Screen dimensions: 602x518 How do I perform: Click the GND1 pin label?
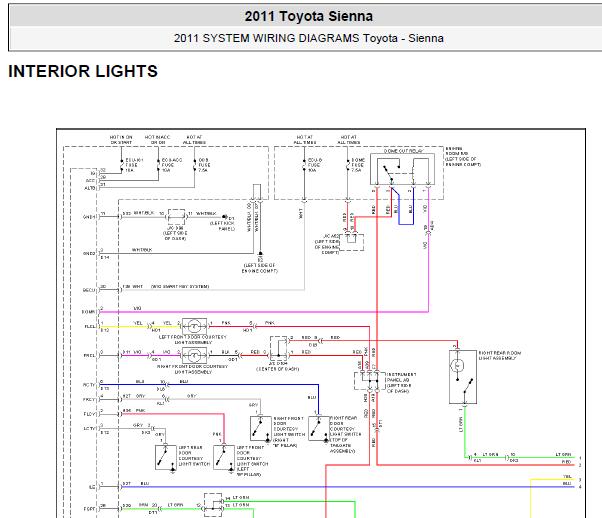point(89,217)
